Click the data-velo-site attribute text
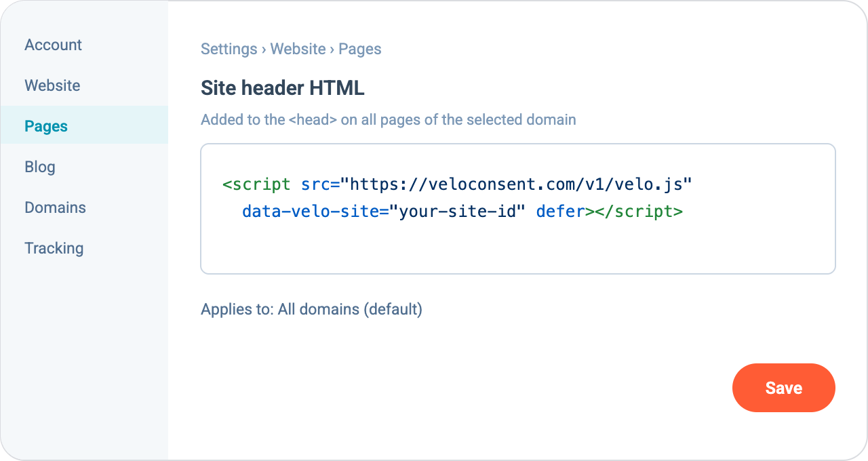This screenshot has height=461, width=868. click(315, 212)
